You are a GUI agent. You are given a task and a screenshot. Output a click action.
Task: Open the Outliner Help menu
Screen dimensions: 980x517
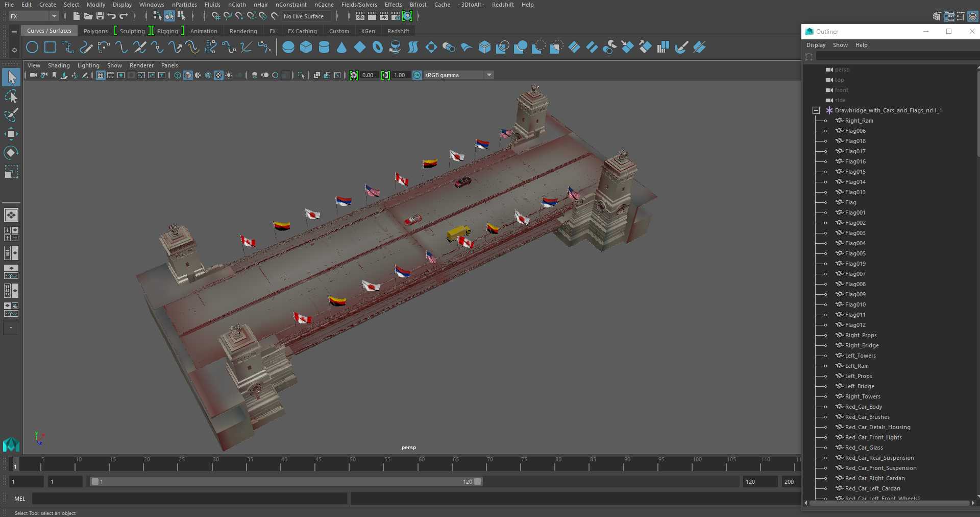coord(861,45)
